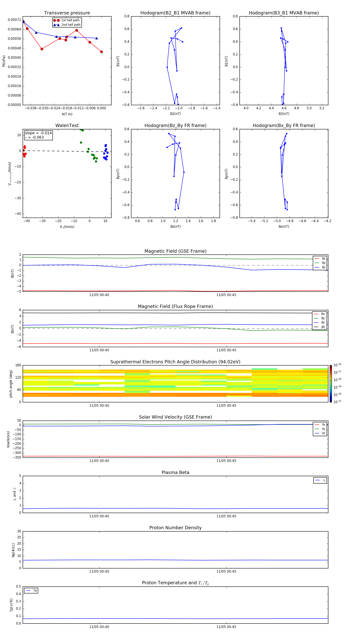Click the "Bz(nT)" x-axis label
Image resolution: width=351 pixels, height=644 pixels.
point(175,227)
